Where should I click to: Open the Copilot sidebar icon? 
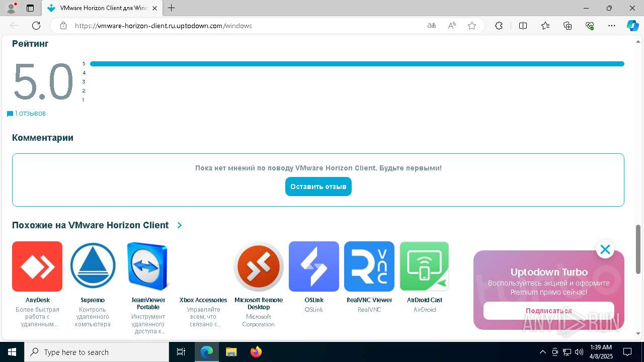tap(632, 26)
